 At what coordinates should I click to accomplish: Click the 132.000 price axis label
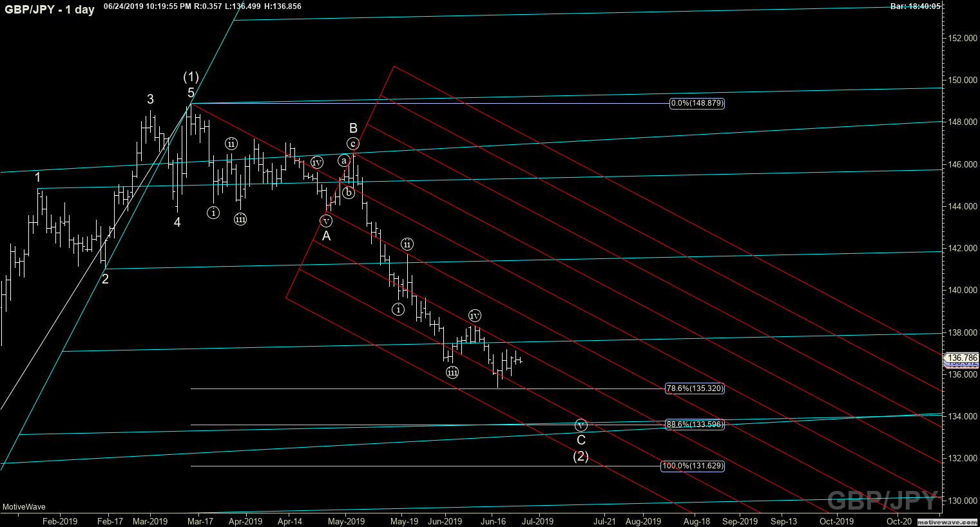[962, 459]
